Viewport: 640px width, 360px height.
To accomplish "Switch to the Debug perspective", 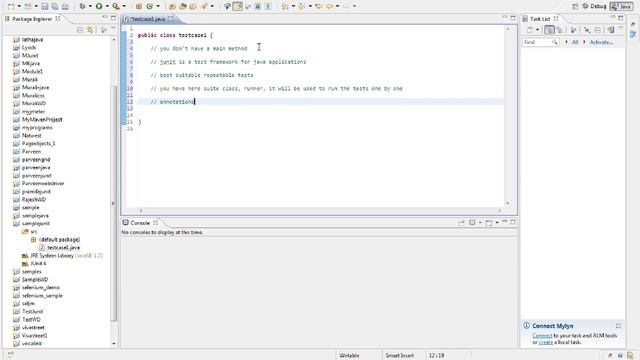I will (594, 6).
